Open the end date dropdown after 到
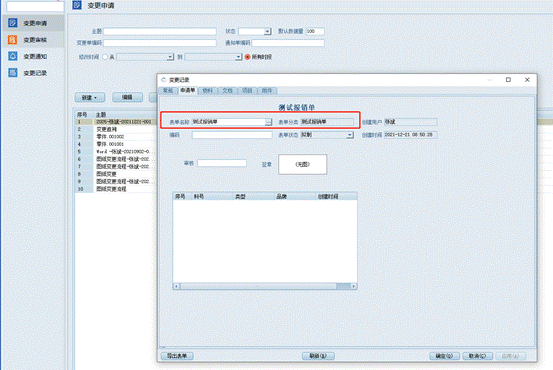The height and width of the screenshot is (370, 553). coord(238,57)
